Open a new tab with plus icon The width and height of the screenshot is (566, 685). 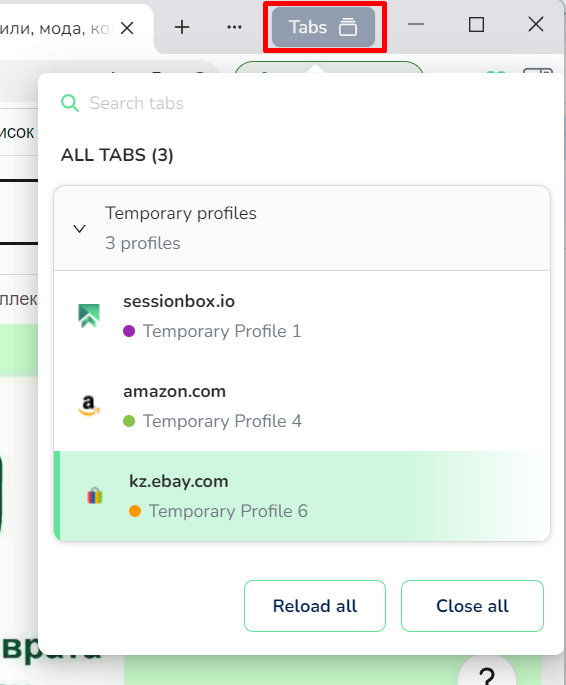tap(182, 28)
